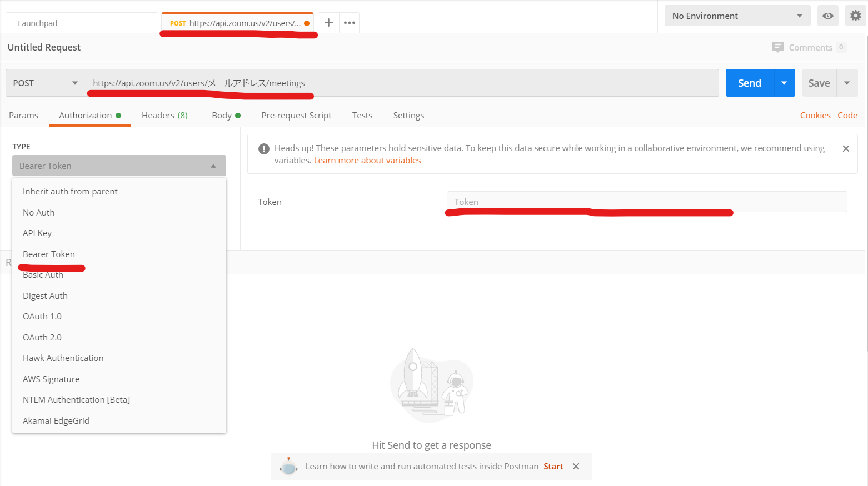Image resolution: width=868 pixels, height=486 pixels.
Task: Choose Basic Auth type
Action: coord(119,274)
